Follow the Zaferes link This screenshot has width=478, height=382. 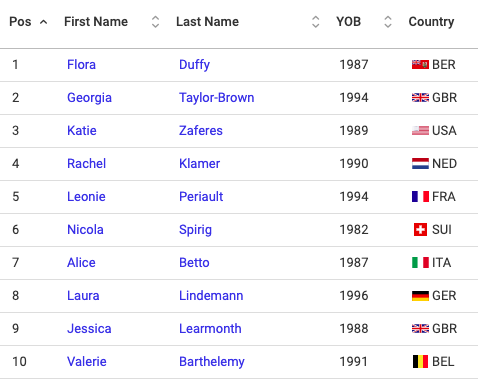tap(201, 130)
